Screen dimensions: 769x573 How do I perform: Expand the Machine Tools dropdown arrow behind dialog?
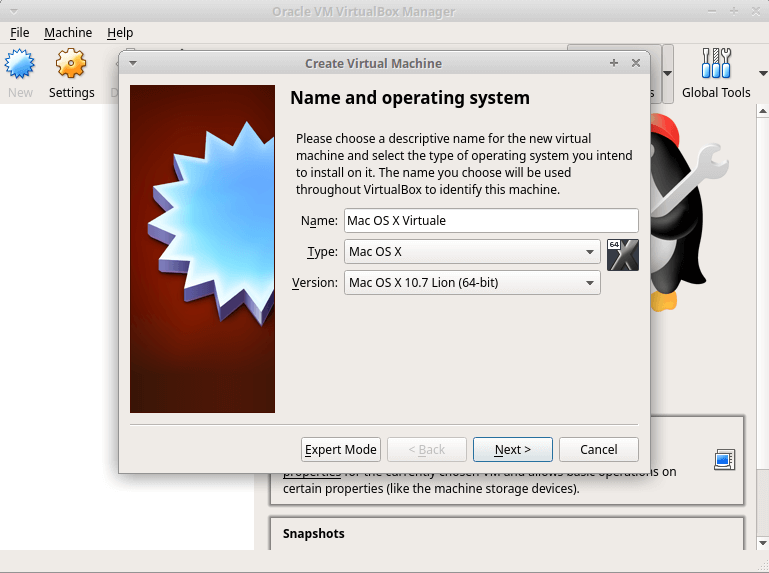(667, 74)
